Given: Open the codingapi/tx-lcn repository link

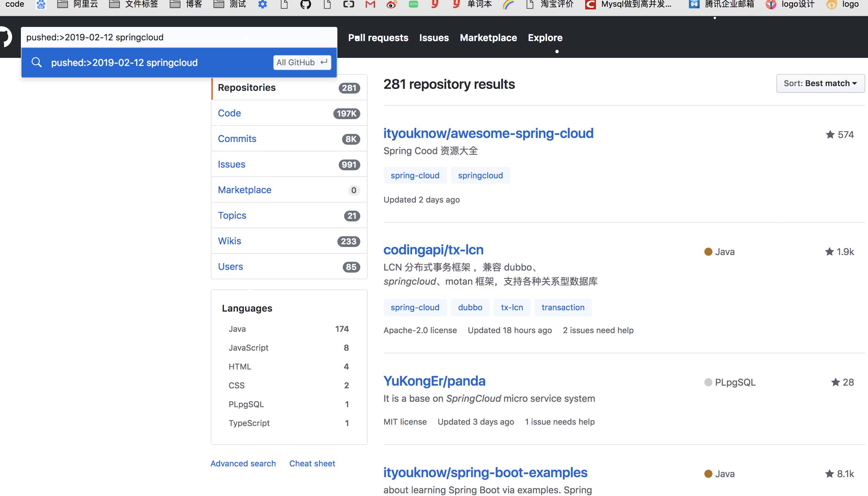Looking at the screenshot, I should tap(433, 250).
